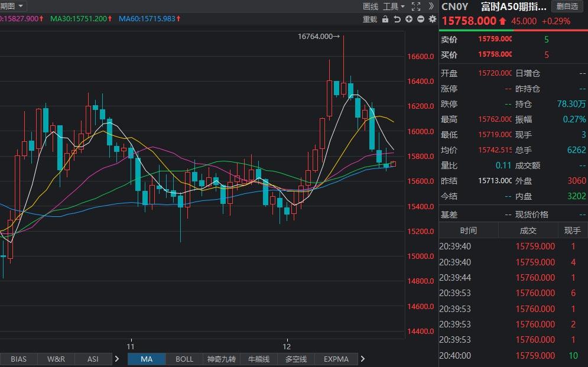Expand the toolbar double-chevron icon
Screen dimensions: 588x367
coord(431,7)
